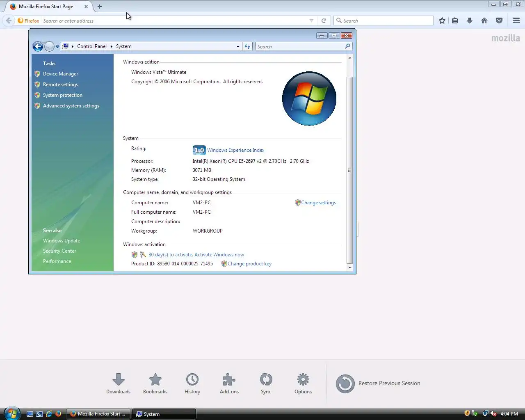
Task: Expand root breadcrumb arrow before Control Panel
Action: [x=73, y=46]
